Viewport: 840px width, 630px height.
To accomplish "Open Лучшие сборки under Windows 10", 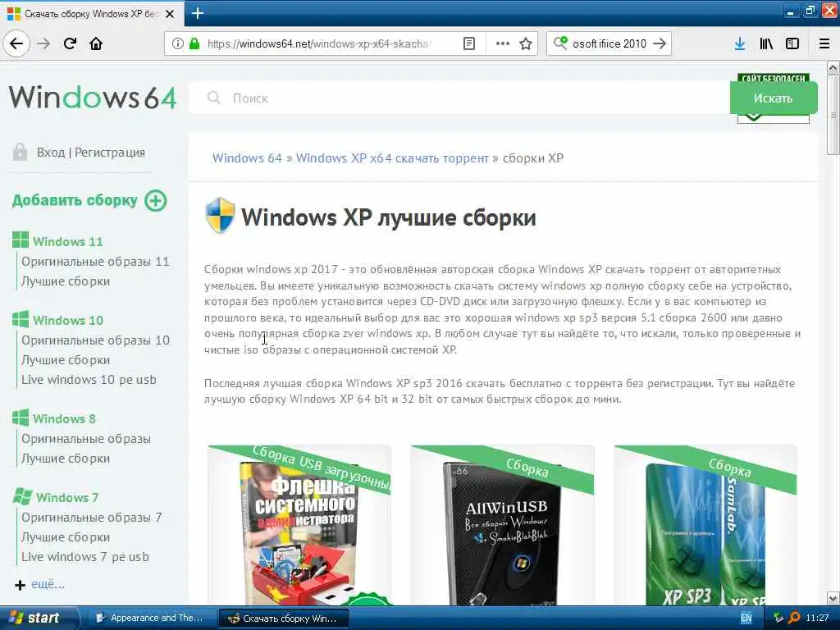I will point(66,360).
